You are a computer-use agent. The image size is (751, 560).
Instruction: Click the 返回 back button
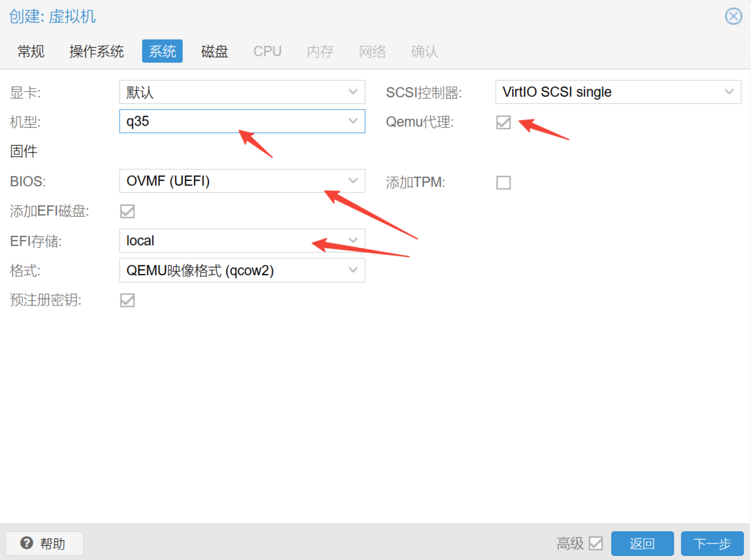point(642,543)
